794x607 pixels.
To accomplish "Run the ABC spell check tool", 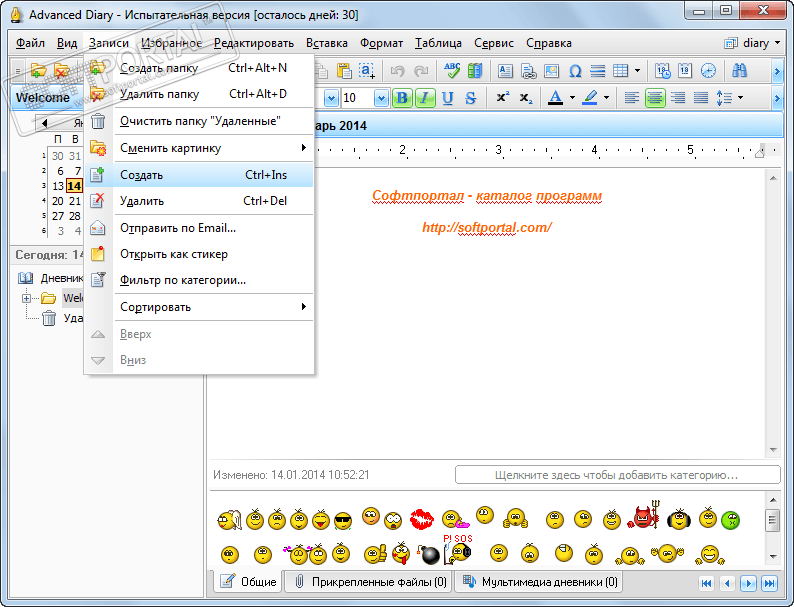I will pos(452,71).
